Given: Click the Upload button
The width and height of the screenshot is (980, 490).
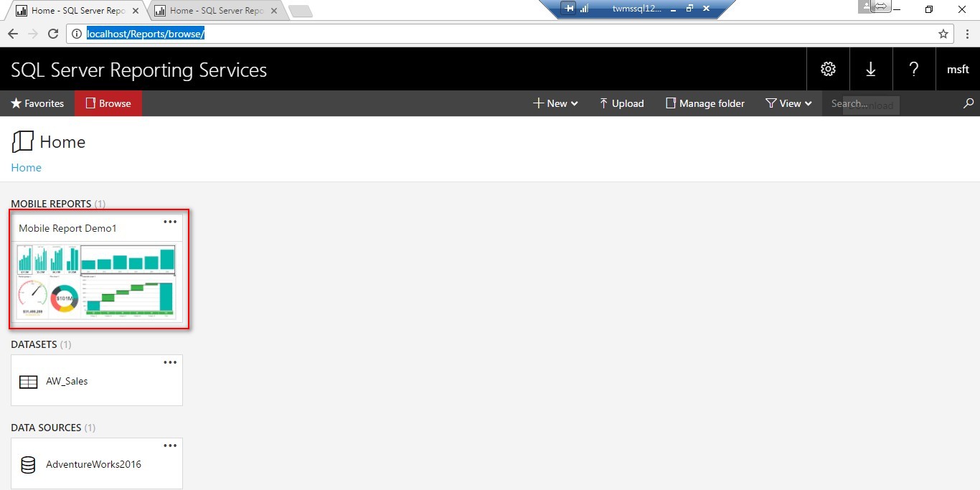Looking at the screenshot, I should [621, 103].
